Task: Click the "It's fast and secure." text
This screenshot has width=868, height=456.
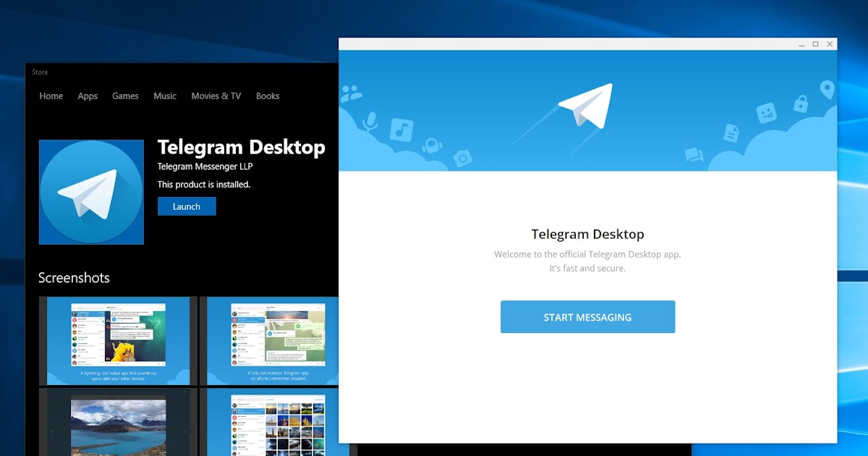Action: point(587,268)
